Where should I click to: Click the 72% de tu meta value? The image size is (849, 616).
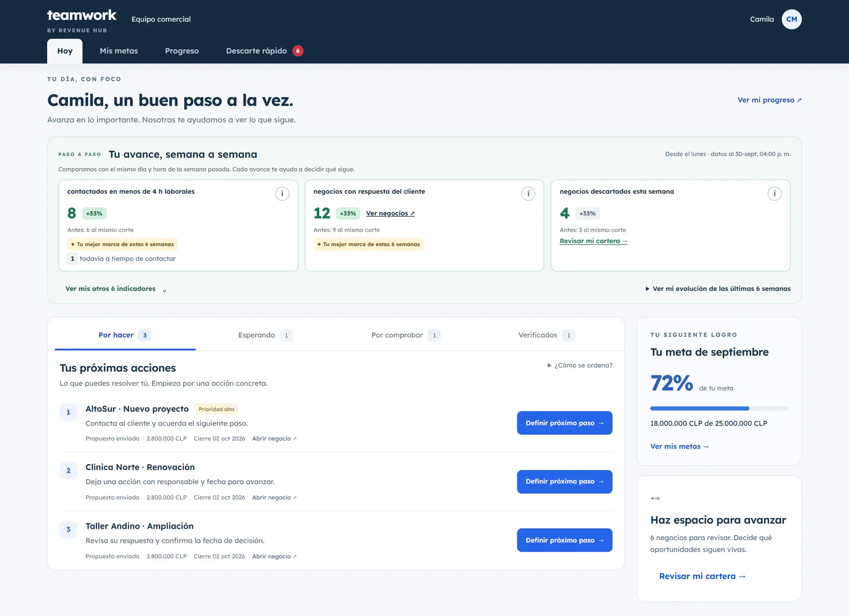(x=691, y=383)
